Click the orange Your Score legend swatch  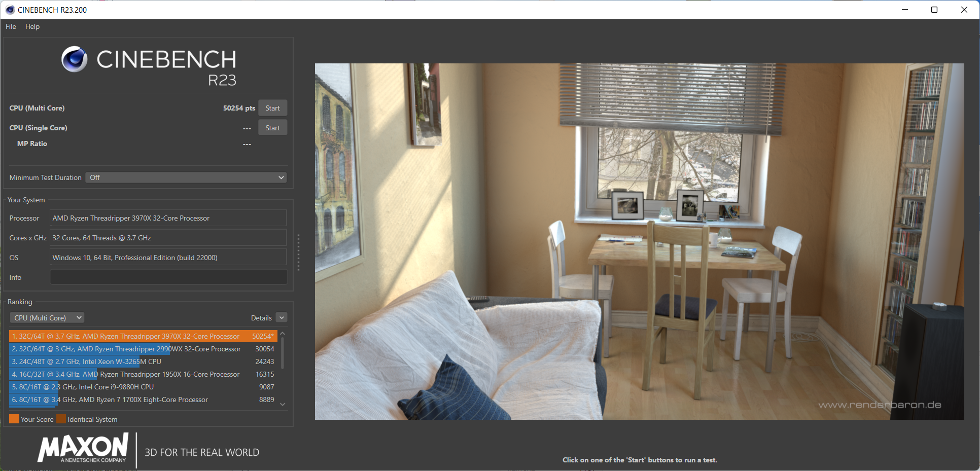pos(14,419)
